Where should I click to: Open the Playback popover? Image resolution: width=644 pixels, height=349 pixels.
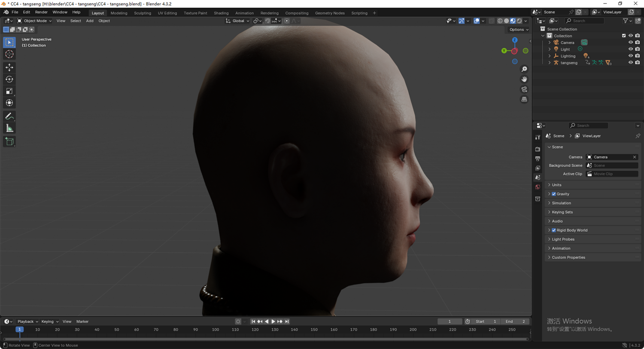[x=27, y=321]
